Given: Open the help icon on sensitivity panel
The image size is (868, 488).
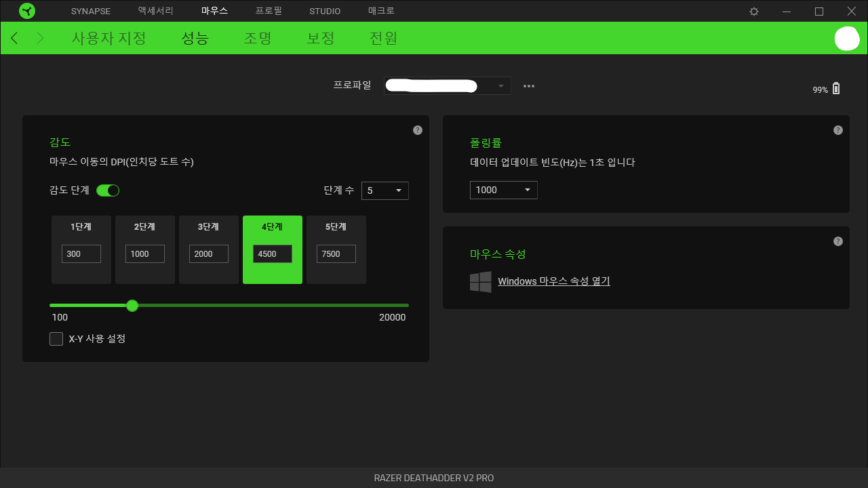Looking at the screenshot, I should [x=418, y=130].
